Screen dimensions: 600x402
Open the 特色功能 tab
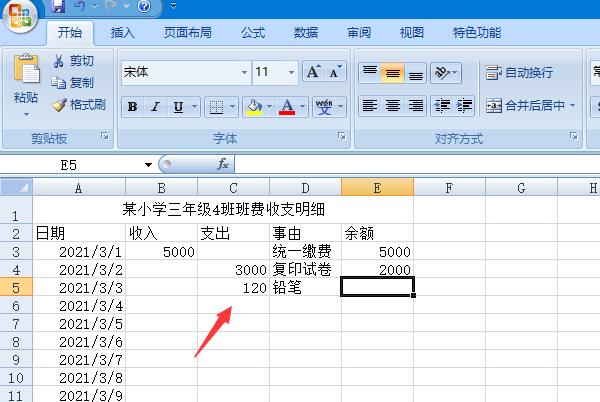tap(477, 33)
